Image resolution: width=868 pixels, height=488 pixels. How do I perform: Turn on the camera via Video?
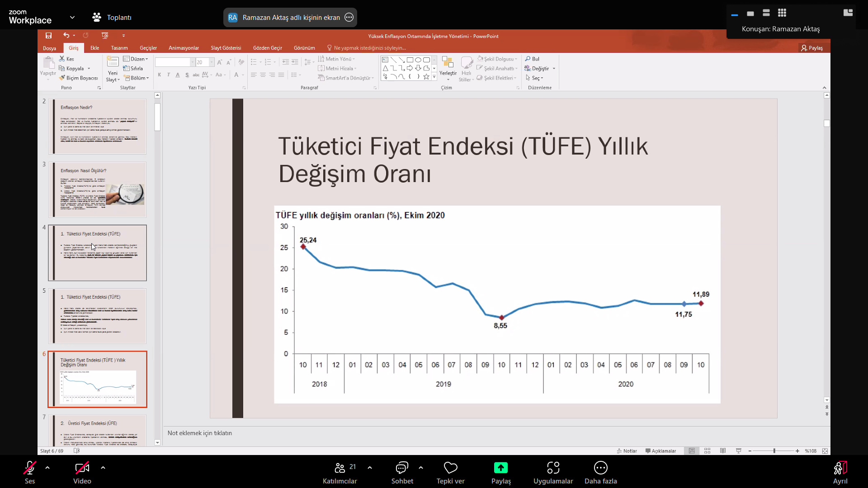coord(82,468)
